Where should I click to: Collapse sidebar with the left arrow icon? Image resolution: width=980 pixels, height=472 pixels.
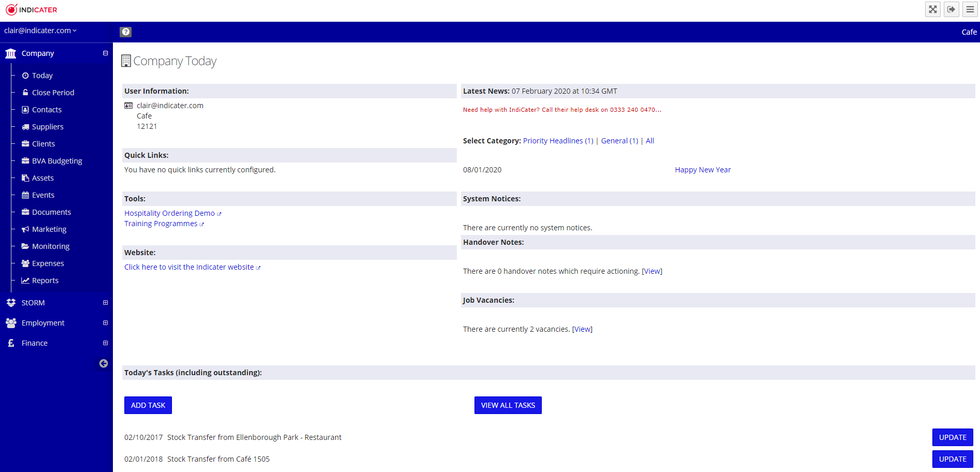(x=104, y=363)
